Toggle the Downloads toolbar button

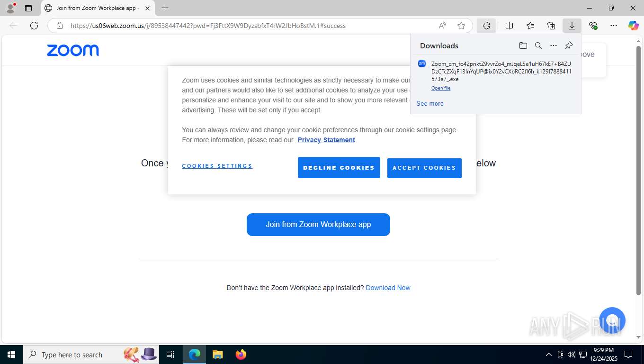[x=572, y=26]
